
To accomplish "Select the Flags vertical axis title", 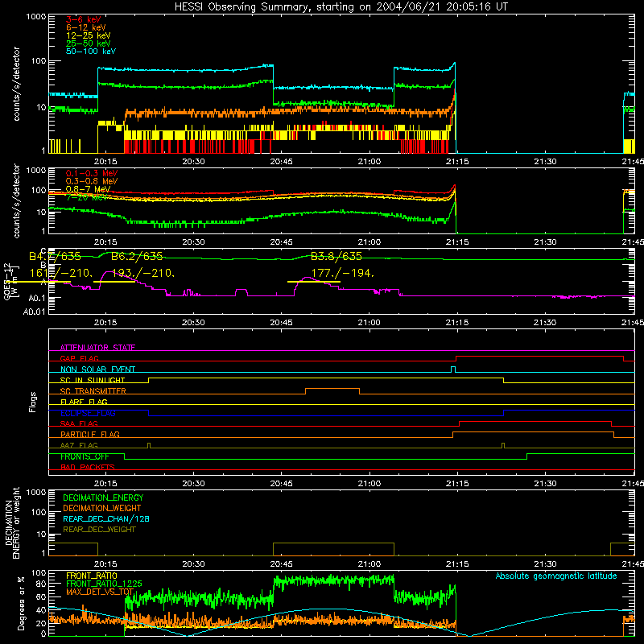I will pos(32,402).
